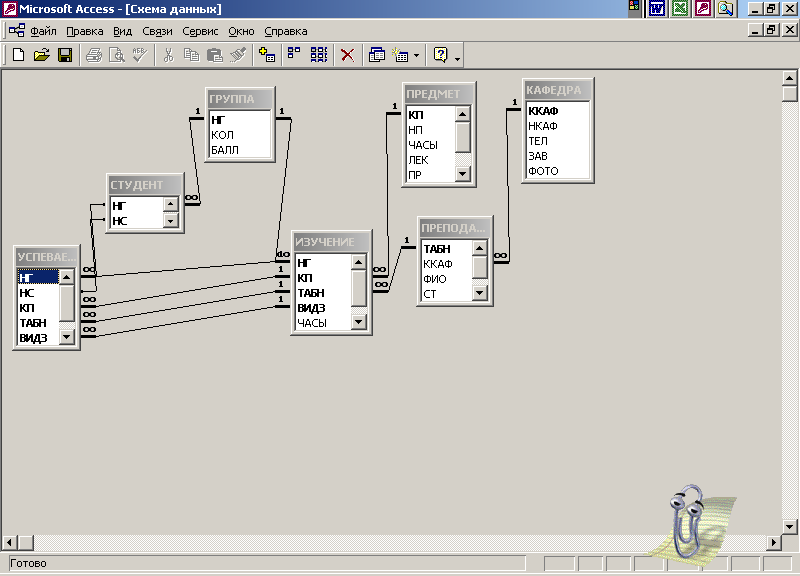Click down arrow in УСПЕВАЕ... field list
800x576 pixels.
coord(67,337)
